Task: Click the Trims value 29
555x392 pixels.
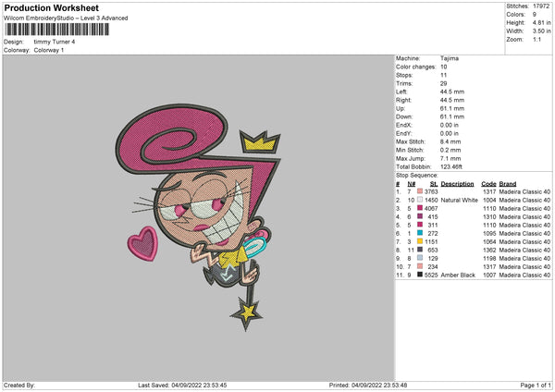Action: point(443,83)
